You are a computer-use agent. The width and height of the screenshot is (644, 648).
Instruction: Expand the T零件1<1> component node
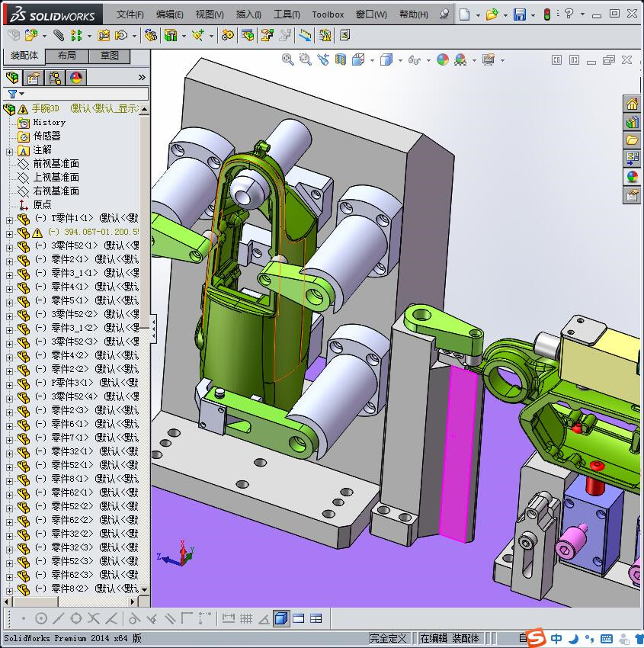[9, 219]
